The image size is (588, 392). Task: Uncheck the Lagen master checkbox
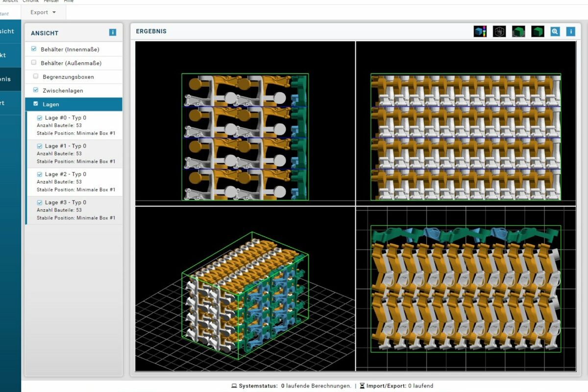(x=36, y=104)
